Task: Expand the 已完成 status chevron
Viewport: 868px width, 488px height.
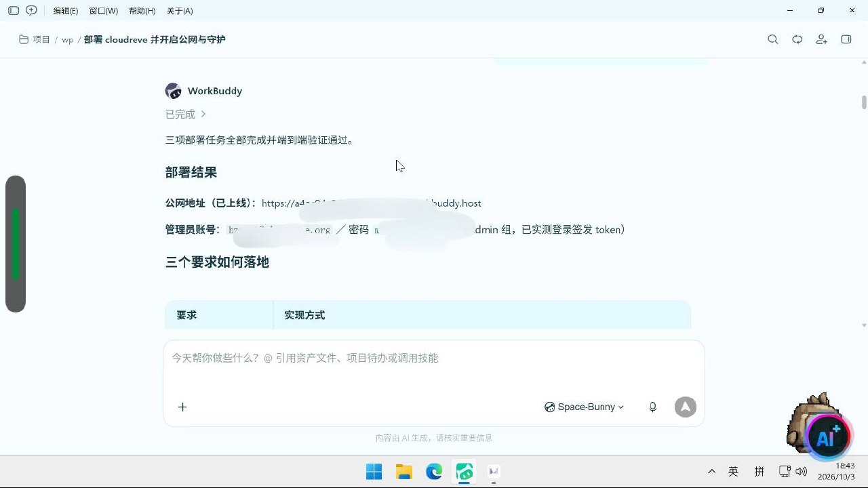Action: (x=203, y=114)
